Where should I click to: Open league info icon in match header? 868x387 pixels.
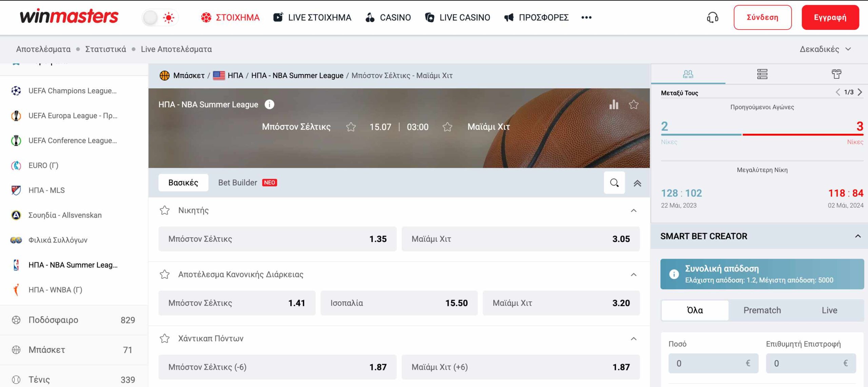coord(269,105)
